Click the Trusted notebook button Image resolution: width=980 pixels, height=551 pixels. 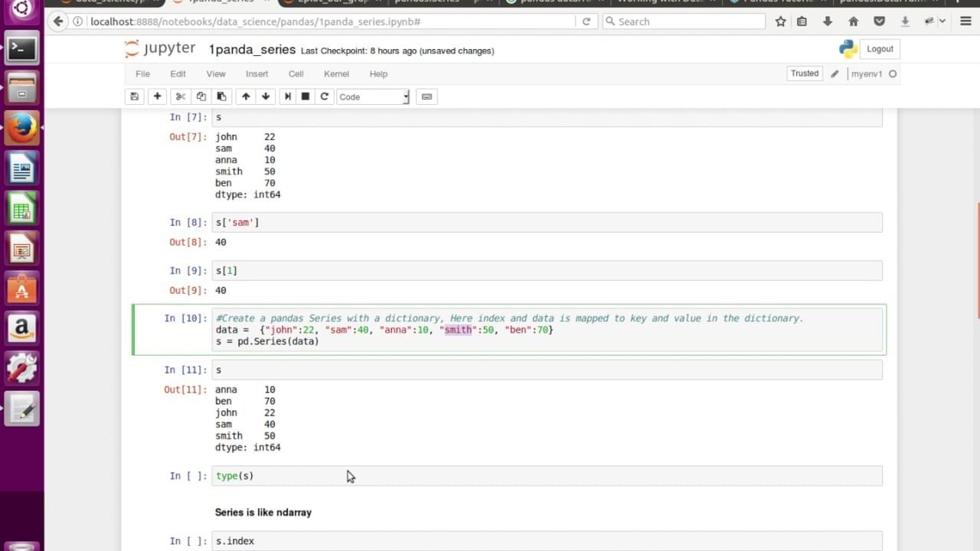(805, 73)
